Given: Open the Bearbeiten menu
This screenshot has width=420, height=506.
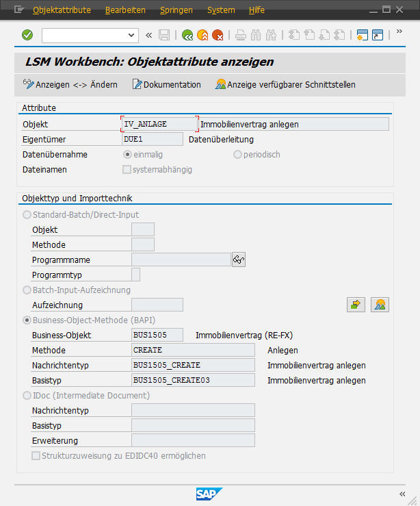Looking at the screenshot, I should click(x=125, y=10).
